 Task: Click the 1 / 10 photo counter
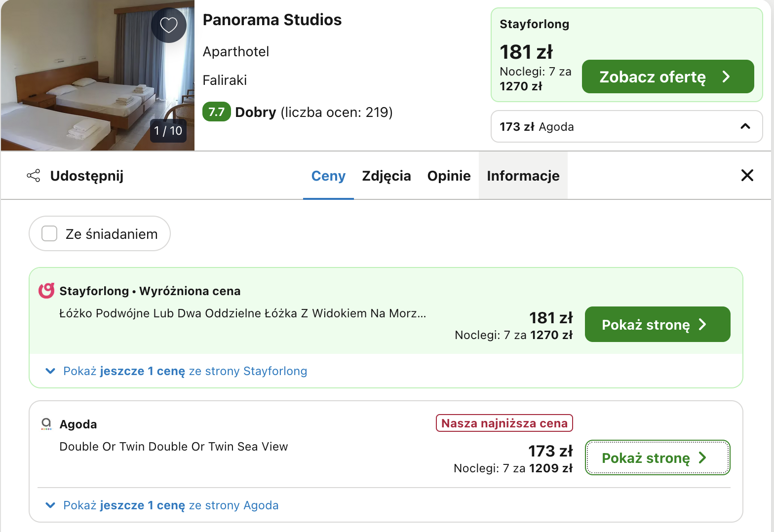[168, 131]
